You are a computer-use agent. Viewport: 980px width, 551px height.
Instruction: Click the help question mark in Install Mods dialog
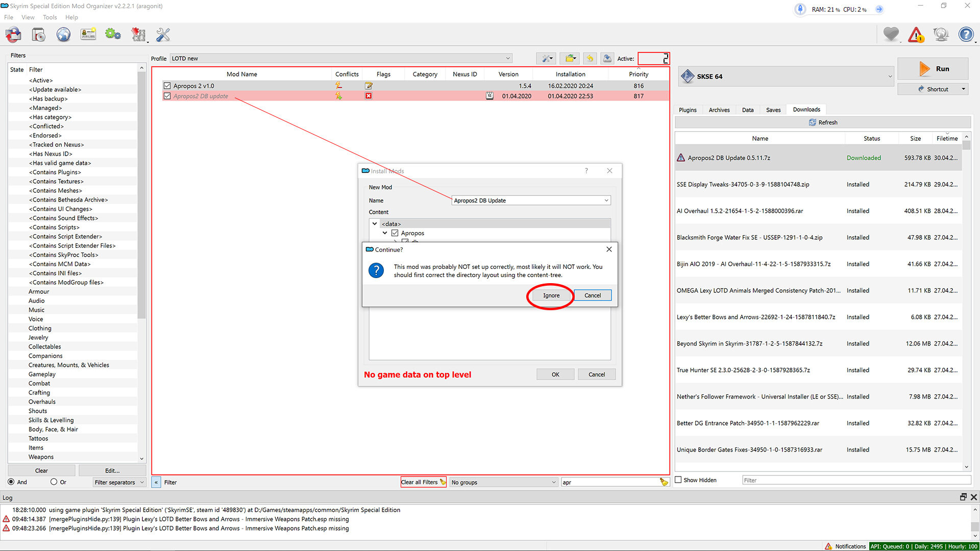pyautogui.click(x=586, y=171)
